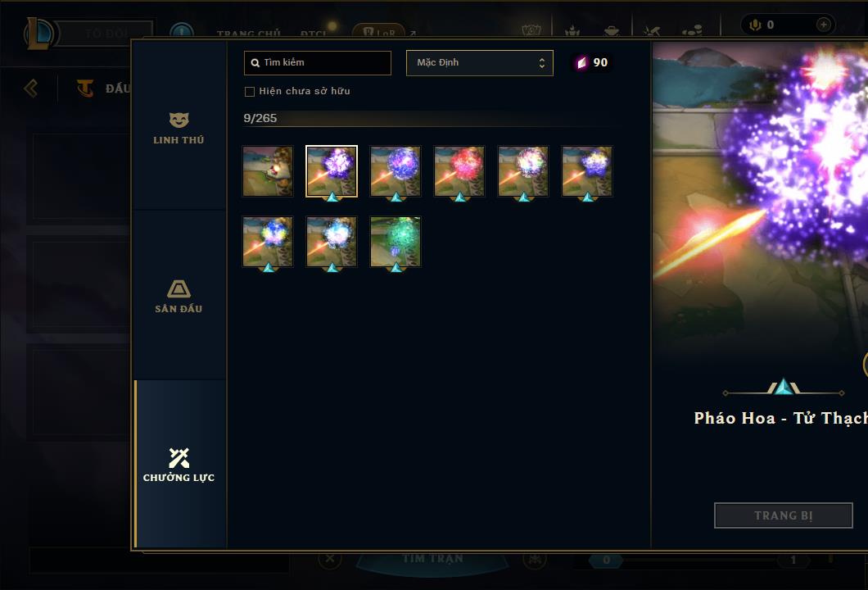Click the purple currency gem icon showing 90
This screenshot has width=868, height=590.
click(581, 62)
